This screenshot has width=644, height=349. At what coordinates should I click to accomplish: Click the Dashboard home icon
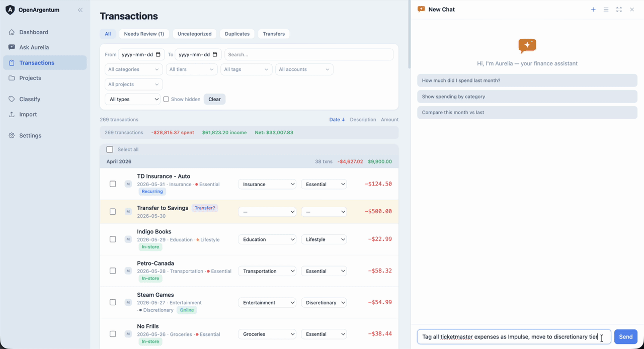click(x=12, y=32)
